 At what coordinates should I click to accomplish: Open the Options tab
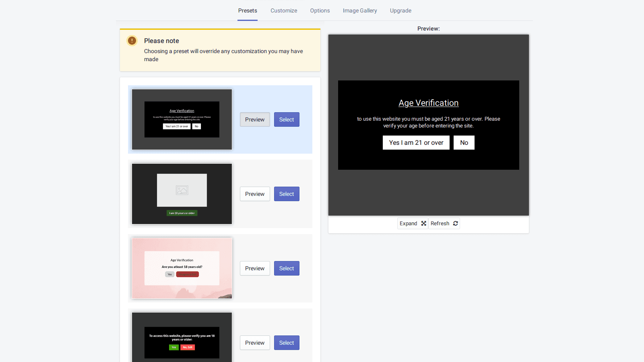pos(320,10)
